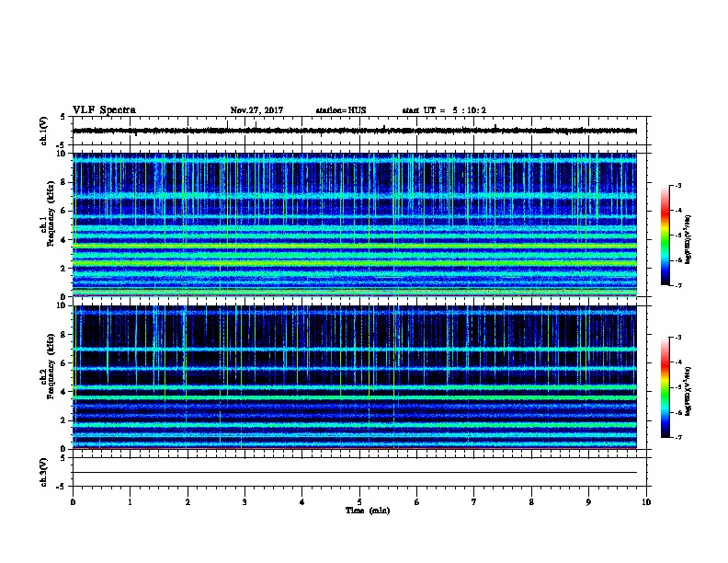This screenshot has width=728, height=563.
Task: Click time axis tick label "7"
Action: pyautogui.click(x=474, y=502)
